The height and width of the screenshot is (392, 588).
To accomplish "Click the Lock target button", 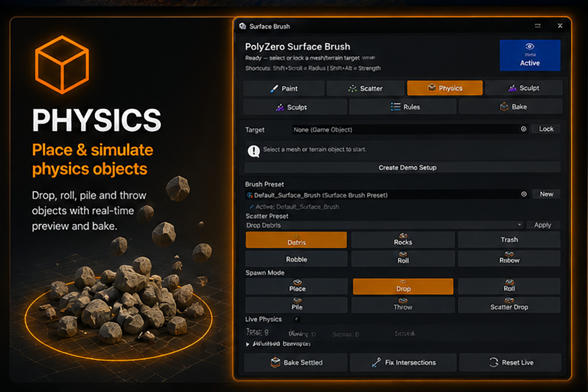I will [x=546, y=129].
